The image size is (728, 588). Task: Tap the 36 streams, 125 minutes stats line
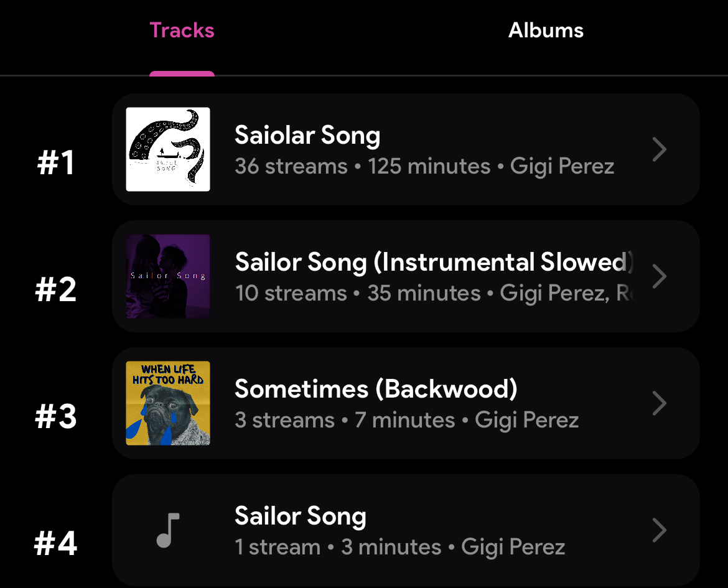coord(424,167)
